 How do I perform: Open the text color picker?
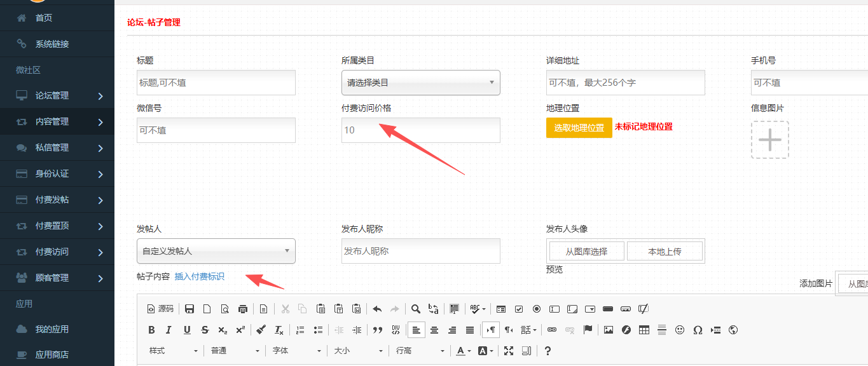462,351
